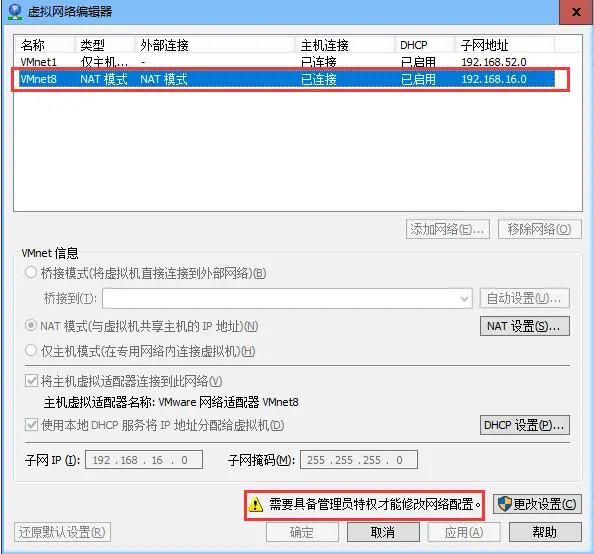Screen dimensions: 594x554
Task: Open the 帮助 button
Action: (x=545, y=532)
